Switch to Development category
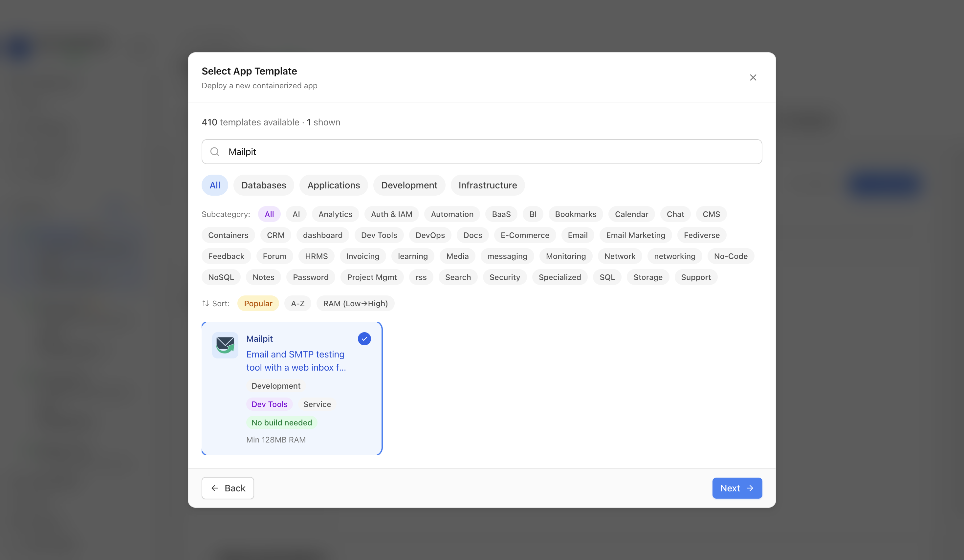964x560 pixels. pyautogui.click(x=409, y=185)
